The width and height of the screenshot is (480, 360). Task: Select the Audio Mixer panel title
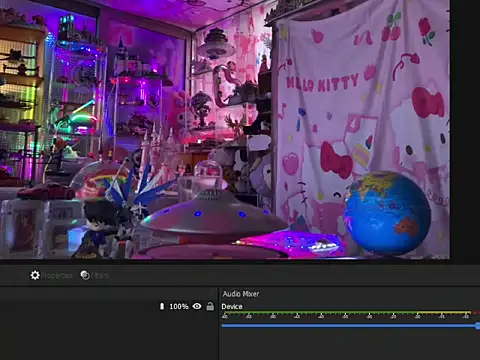click(241, 294)
